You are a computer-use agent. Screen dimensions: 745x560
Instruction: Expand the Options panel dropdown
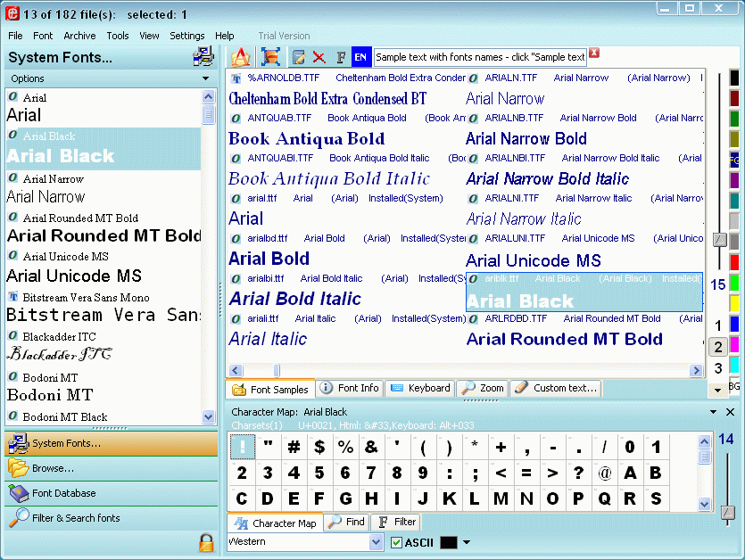(205, 78)
